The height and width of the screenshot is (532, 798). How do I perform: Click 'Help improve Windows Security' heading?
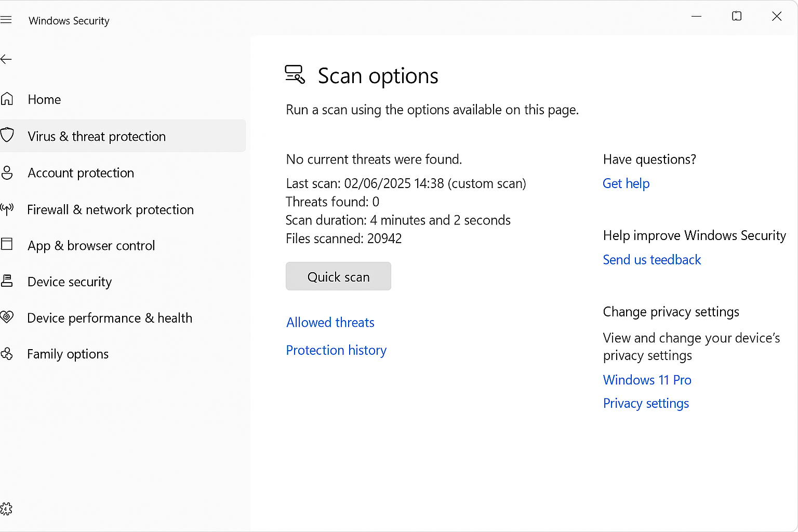(x=695, y=236)
